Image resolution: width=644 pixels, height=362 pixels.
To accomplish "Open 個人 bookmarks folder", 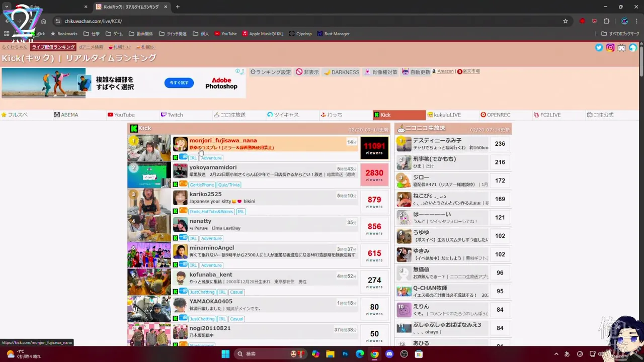I will 200,34.
